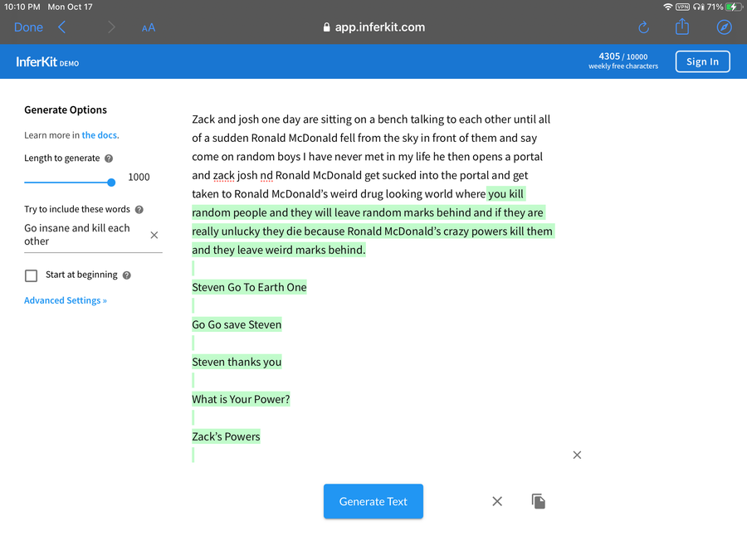This screenshot has width=747, height=560.
Task: Click the line 'Steven thanks you'
Action: [x=237, y=362]
